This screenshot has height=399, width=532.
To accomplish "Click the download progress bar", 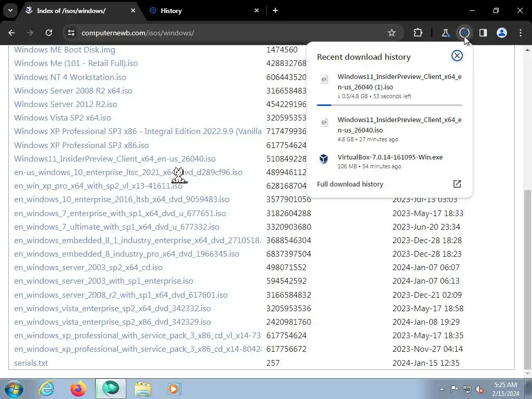I will click(x=389, y=105).
